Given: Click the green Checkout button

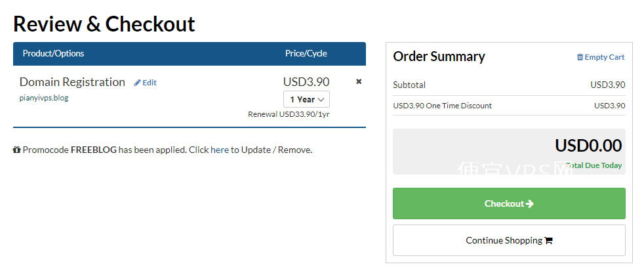Looking at the screenshot, I should point(509,203).
